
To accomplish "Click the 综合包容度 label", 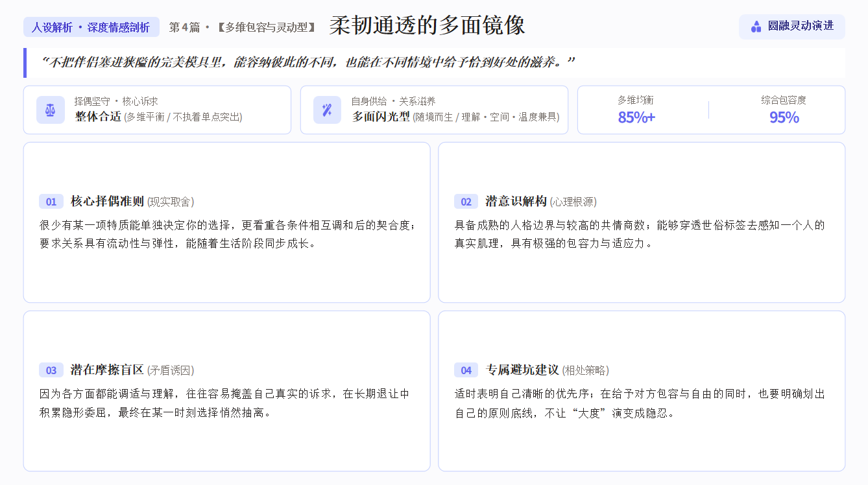I will pyautogui.click(x=784, y=100).
